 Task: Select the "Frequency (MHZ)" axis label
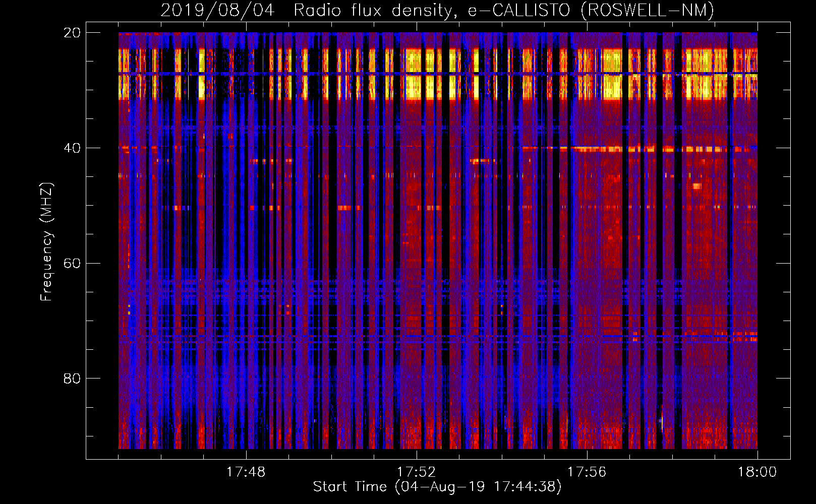click(x=46, y=242)
